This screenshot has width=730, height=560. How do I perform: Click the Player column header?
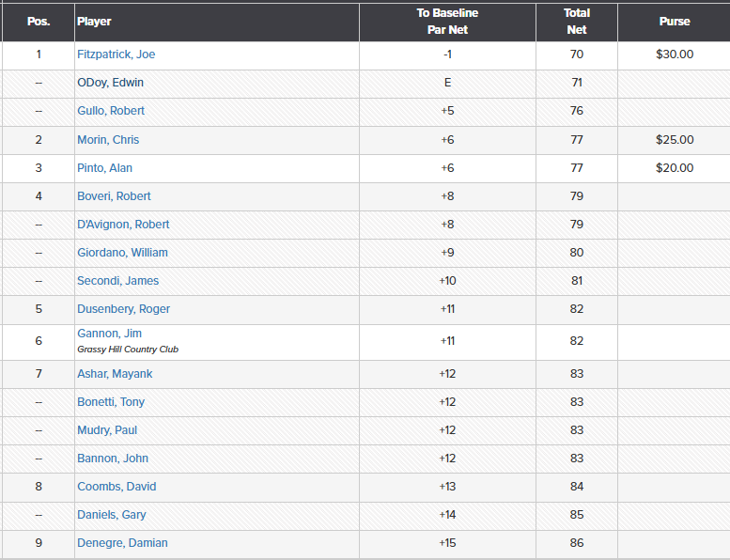point(94,22)
